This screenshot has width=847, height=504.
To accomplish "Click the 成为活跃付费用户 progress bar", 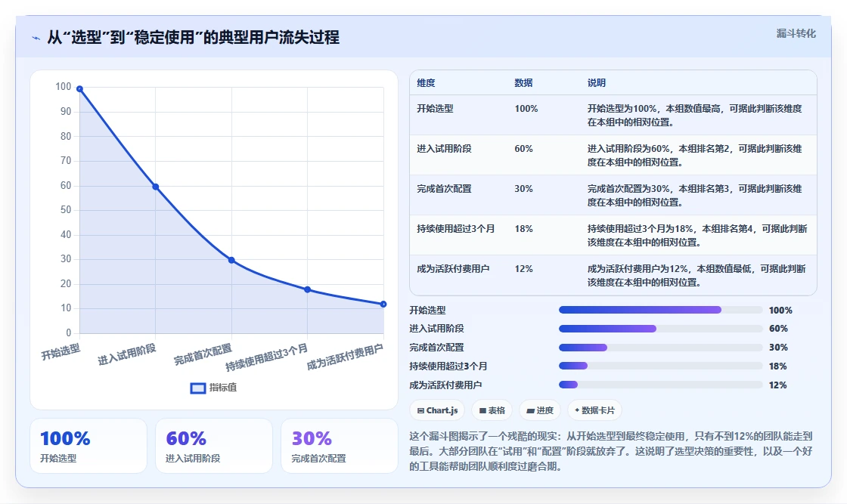I will (660, 385).
